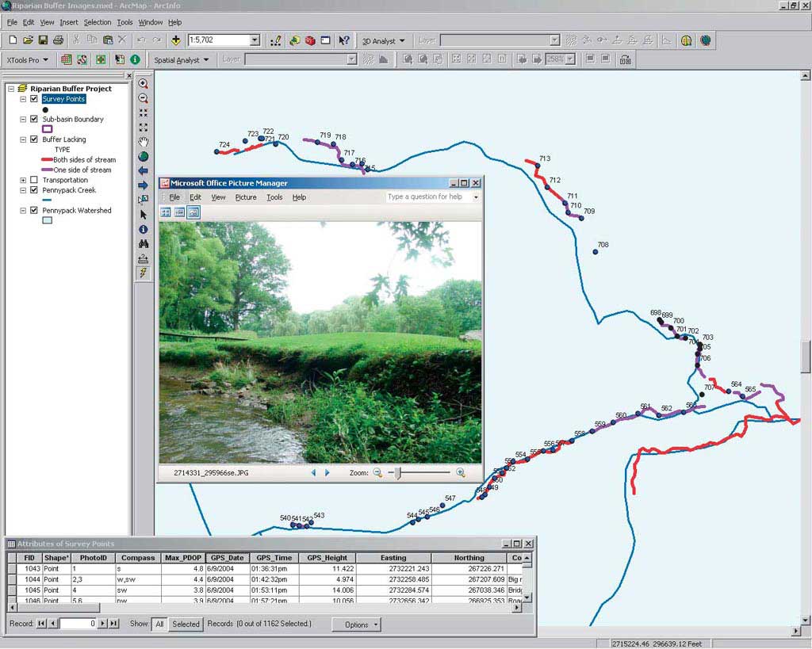The image size is (812, 649).
Task: Open the Editor toolbar pencil icon
Action: coord(275,40)
